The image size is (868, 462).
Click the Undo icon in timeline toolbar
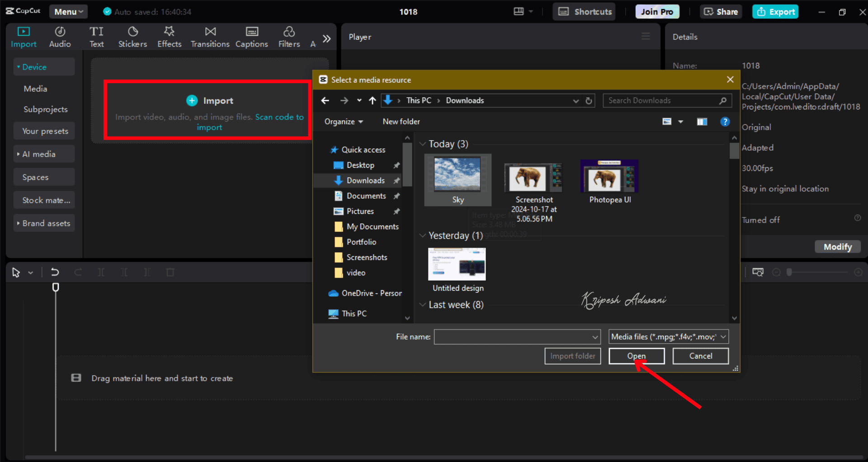55,272
